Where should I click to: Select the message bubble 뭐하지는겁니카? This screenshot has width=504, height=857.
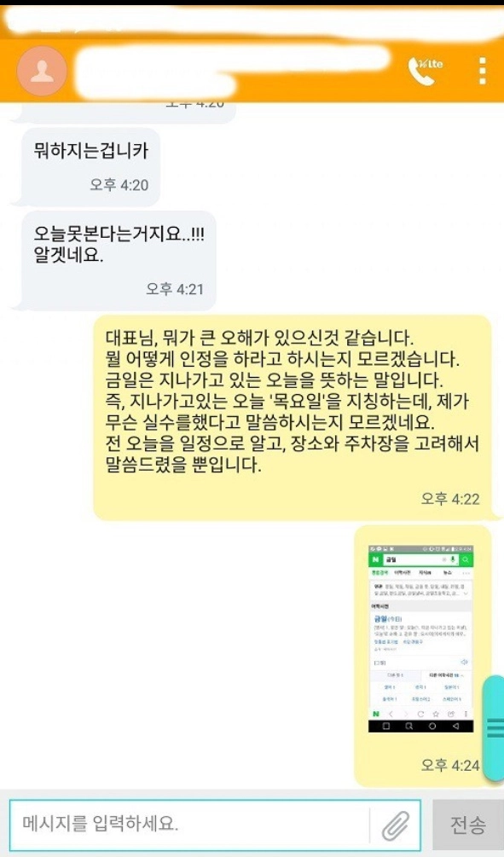(90, 167)
